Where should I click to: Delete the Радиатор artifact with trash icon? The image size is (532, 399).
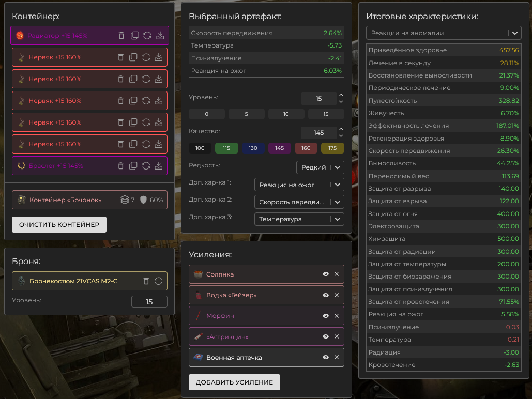(x=121, y=36)
